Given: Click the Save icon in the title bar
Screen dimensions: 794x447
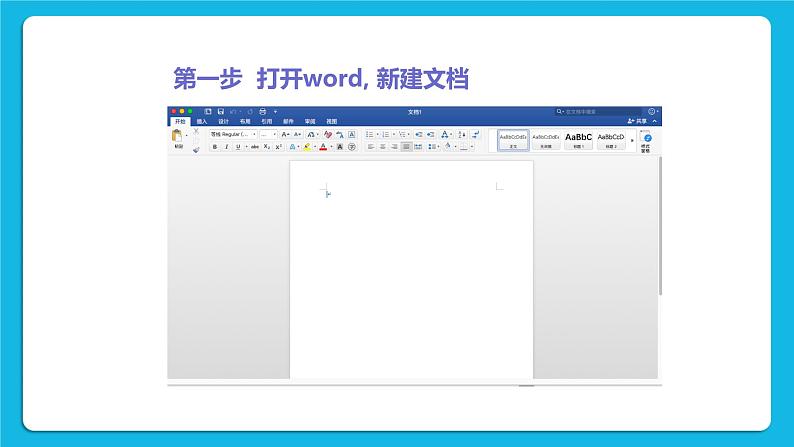Looking at the screenshot, I should click(x=221, y=111).
